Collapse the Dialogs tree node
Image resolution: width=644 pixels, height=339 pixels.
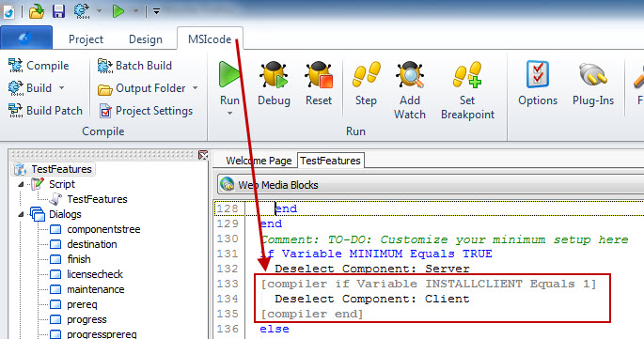point(21,214)
